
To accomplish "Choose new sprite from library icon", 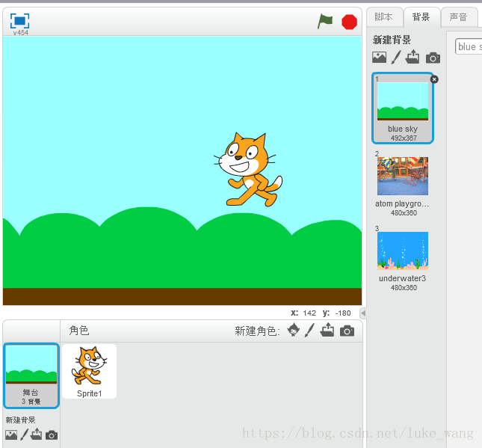I will pos(293,330).
